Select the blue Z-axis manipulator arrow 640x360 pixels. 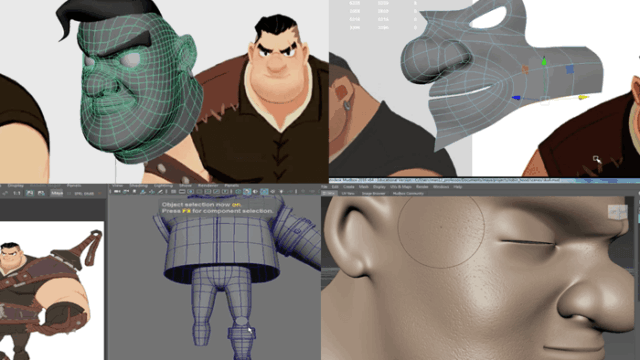pyautogui.click(x=516, y=98)
